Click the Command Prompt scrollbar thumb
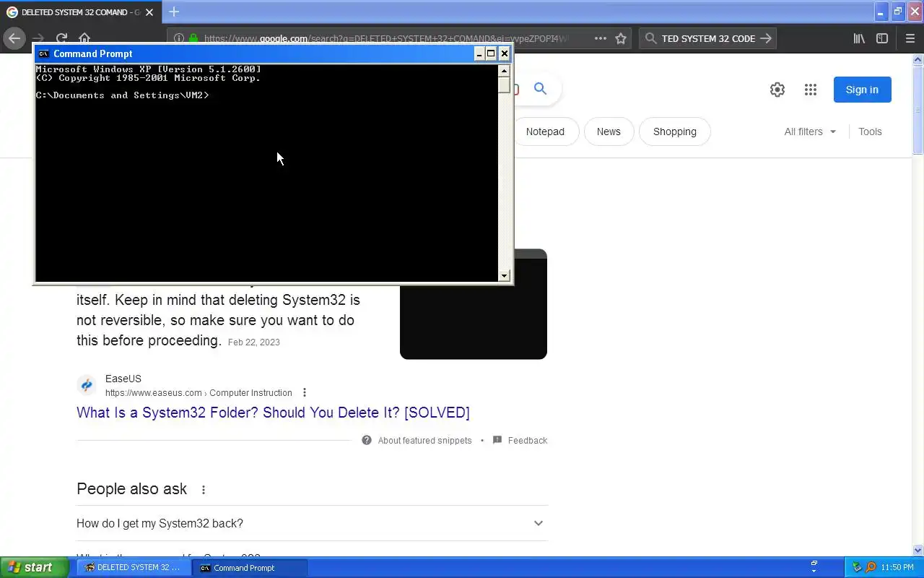Screen dimensions: 924x578 pos(504,85)
